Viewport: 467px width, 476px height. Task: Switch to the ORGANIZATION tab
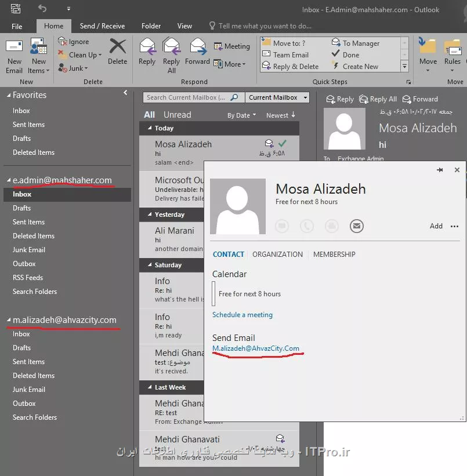[277, 255]
